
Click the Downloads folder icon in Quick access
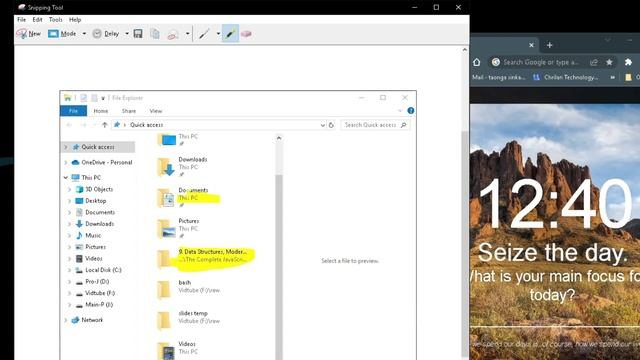166,167
